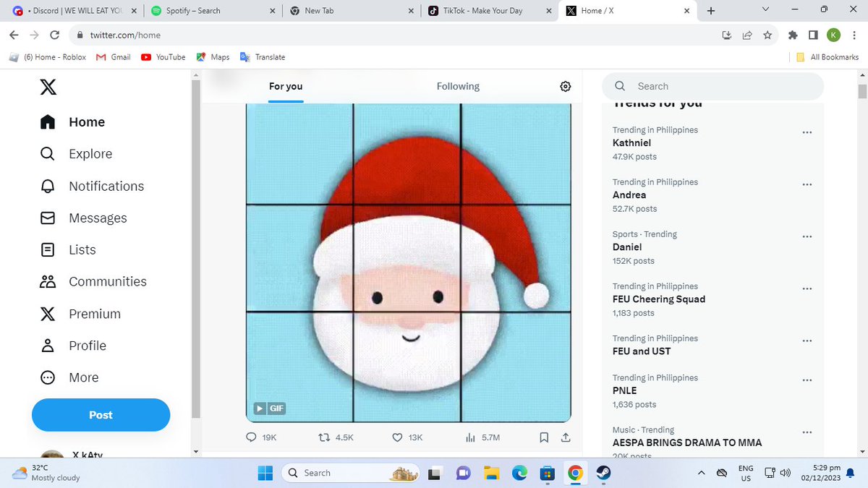Open more options for AESPA trend

[807, 432]
